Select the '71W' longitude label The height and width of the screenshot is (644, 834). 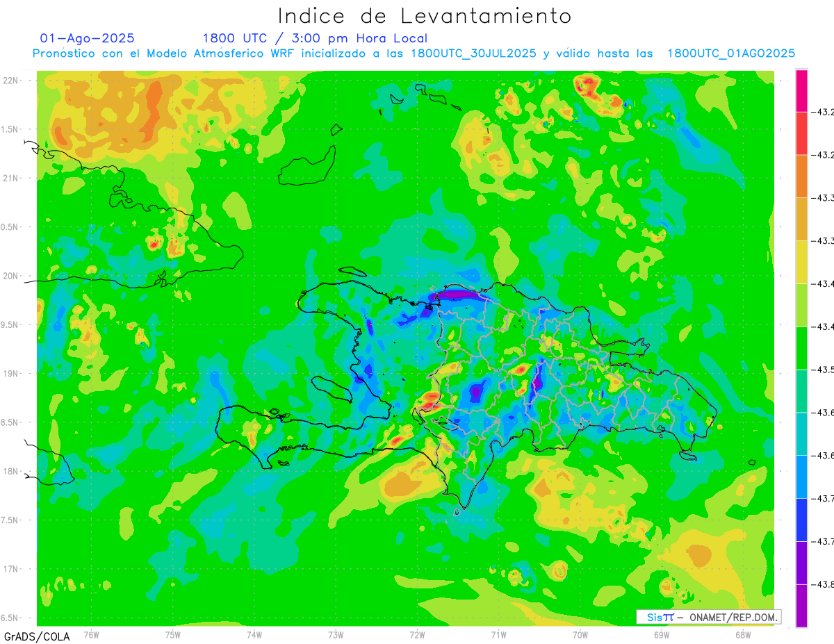click(x=498, y=634)
